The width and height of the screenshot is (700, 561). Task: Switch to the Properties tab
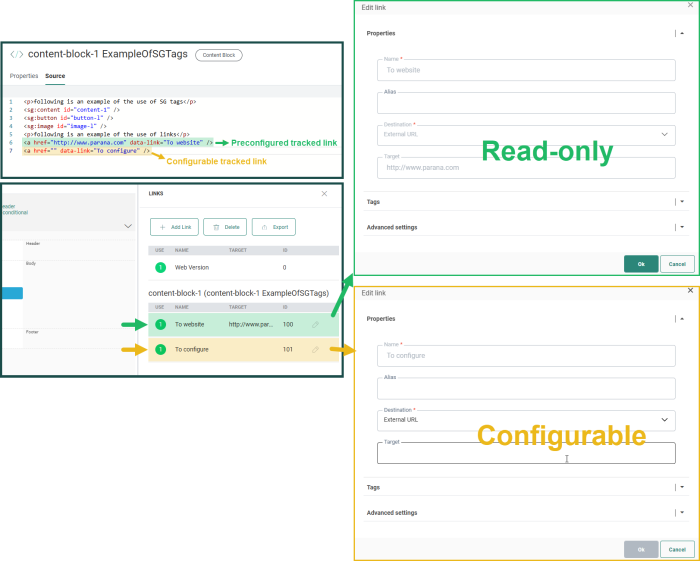[24, 76]
